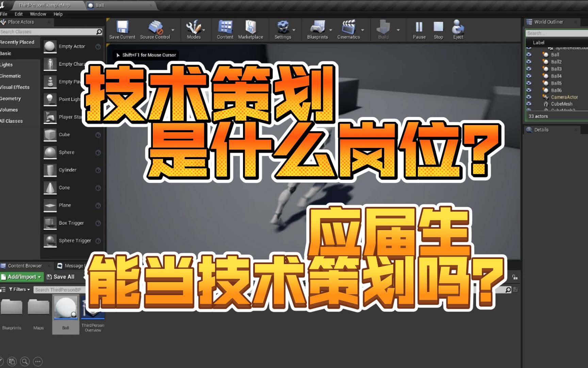Select the Box Trigger actor icon
588x368 pixels.
tap(50, 223)
